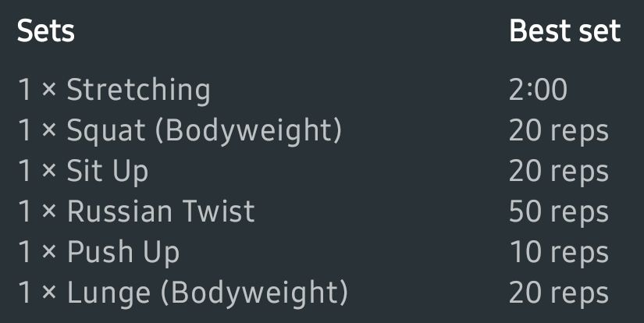Click the "1 ×" set count before Russian Twist

[x=37, y=211]
